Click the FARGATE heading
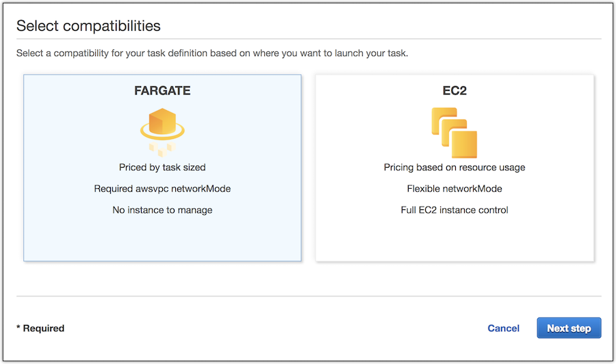Viewport: 616px width, 364px height. click(x=162, y=91)
